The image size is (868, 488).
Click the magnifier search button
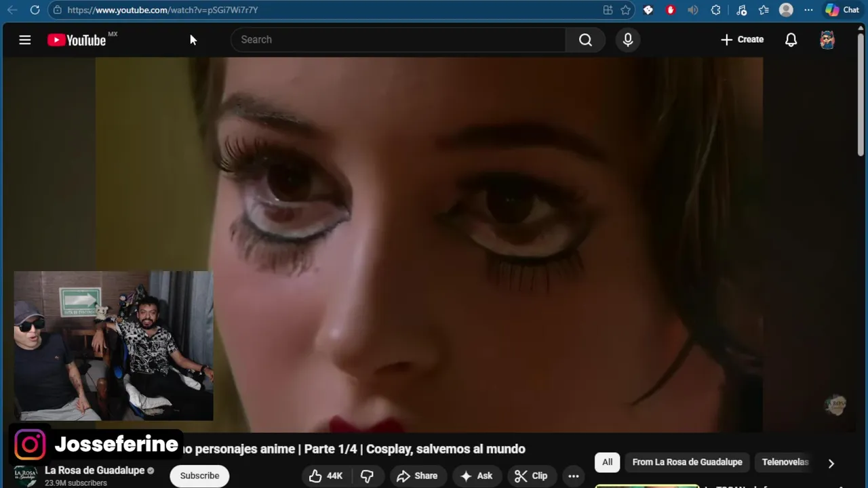click(x=585, y=40)
